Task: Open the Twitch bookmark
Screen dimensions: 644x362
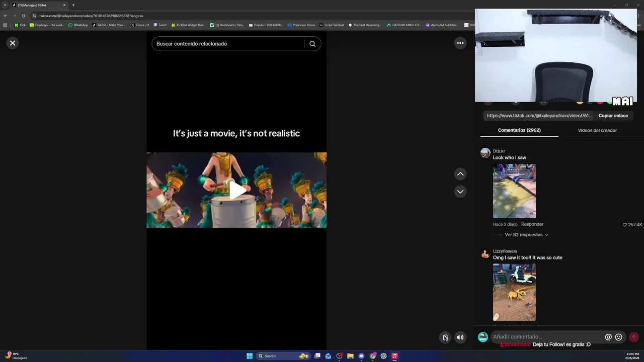Action: click(160, 25)
